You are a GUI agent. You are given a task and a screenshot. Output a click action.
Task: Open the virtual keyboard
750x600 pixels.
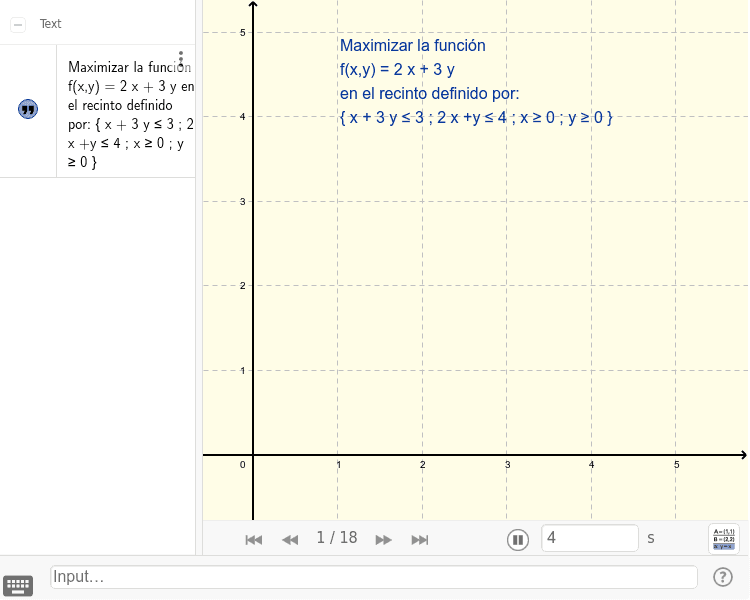18,585
